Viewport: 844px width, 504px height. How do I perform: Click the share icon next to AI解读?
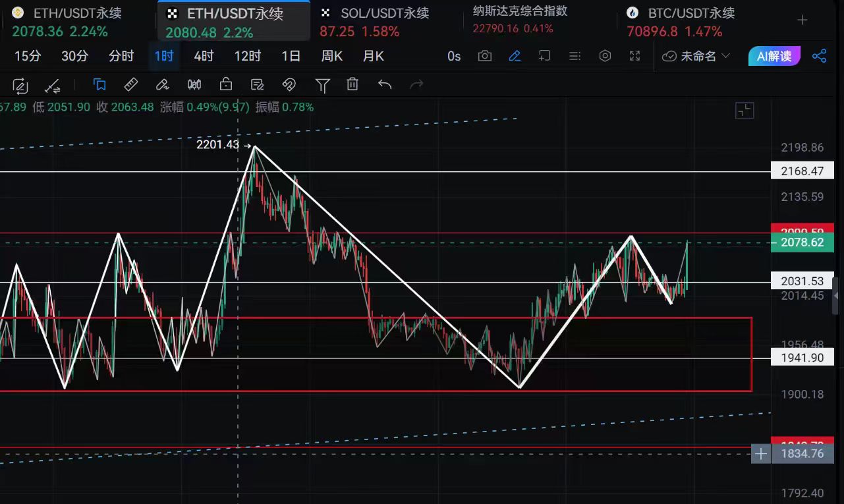coord(819,56)
